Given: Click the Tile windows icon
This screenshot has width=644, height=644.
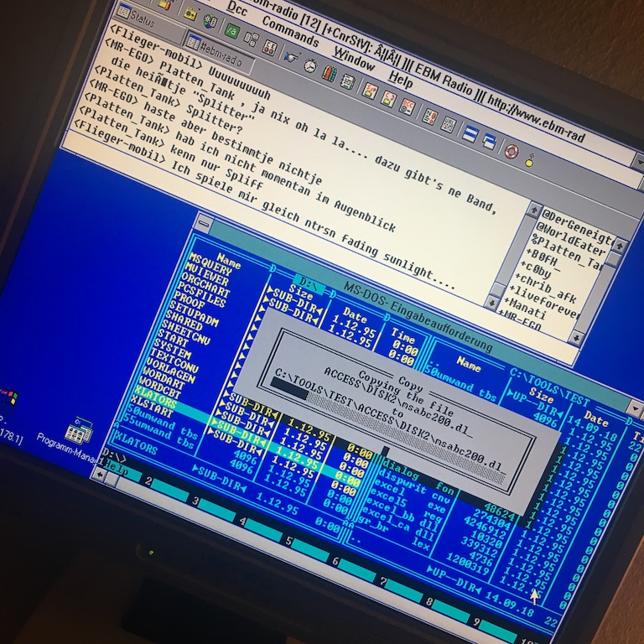Looking at the screenshot, I should pos(470,134).
